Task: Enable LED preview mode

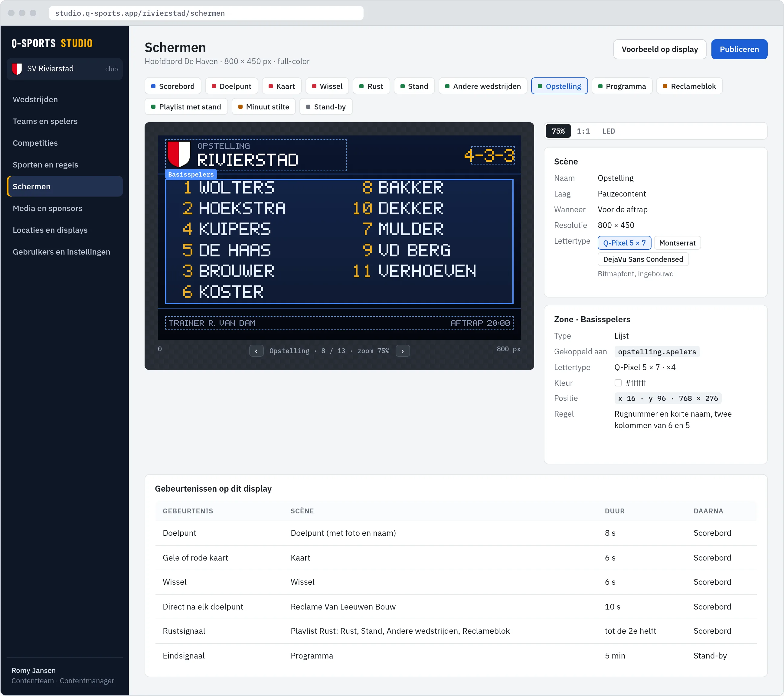Action: coord(608,131)
